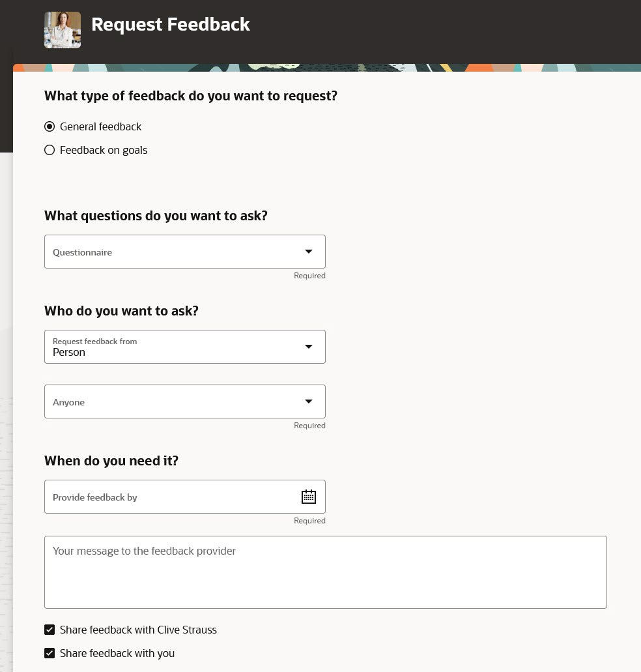The image size is (641, 672).
Task: Click the Questionnaire field text
Action: 82,252
